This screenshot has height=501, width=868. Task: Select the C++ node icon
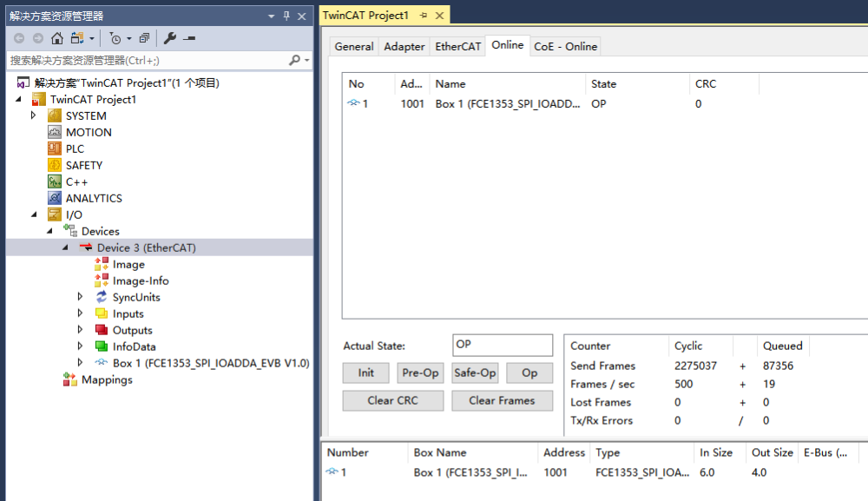[x=54, y=181]
